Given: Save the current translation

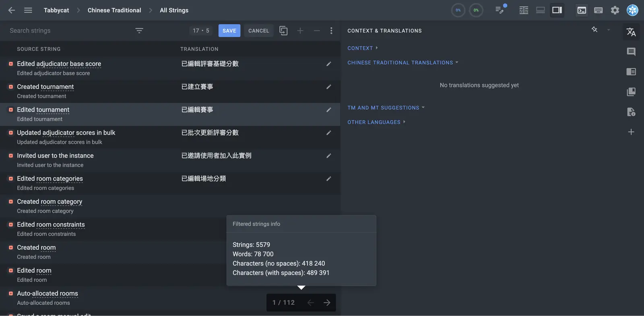Looking at the screenshot, I should (x=229, y=31).
